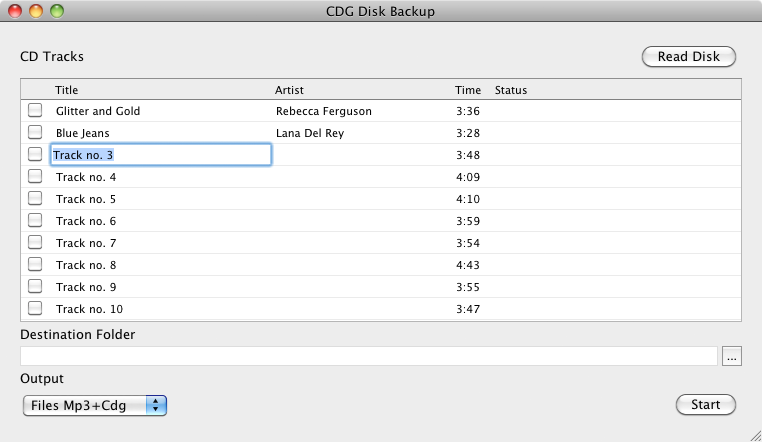Select the Rebecca Ferguson artist cell
This screenshot has height=442, width=762.
(324, 111)
